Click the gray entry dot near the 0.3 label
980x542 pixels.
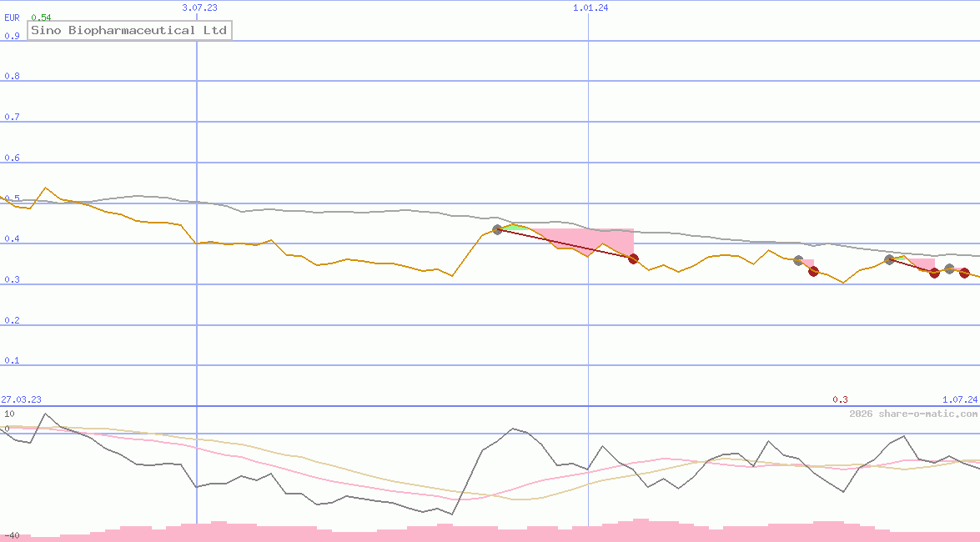click(x=797, y=259)
